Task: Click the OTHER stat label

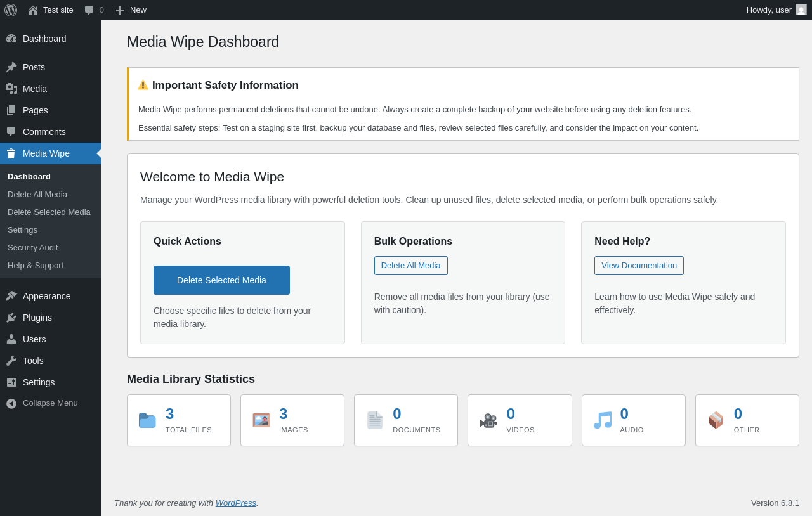Action: [x=747, y=430]
